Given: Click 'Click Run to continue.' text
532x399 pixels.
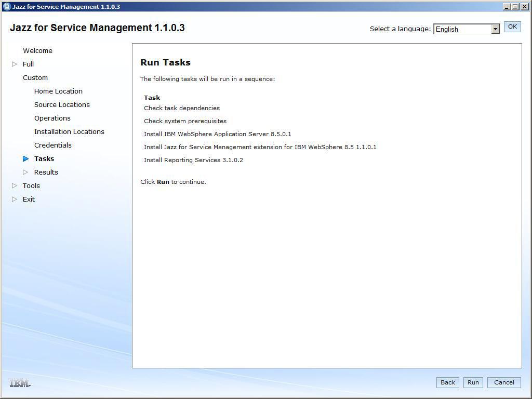Looking at the screenshot, I should [174, 182].
